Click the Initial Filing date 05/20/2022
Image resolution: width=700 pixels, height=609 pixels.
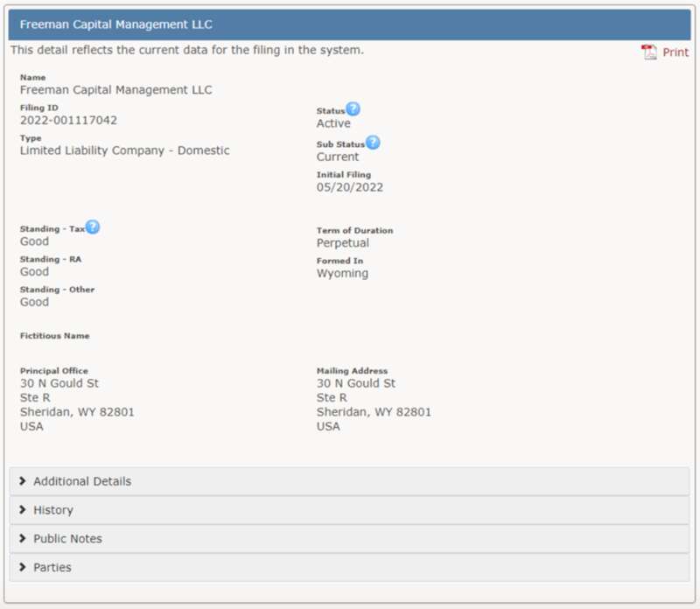click(350, 187)
